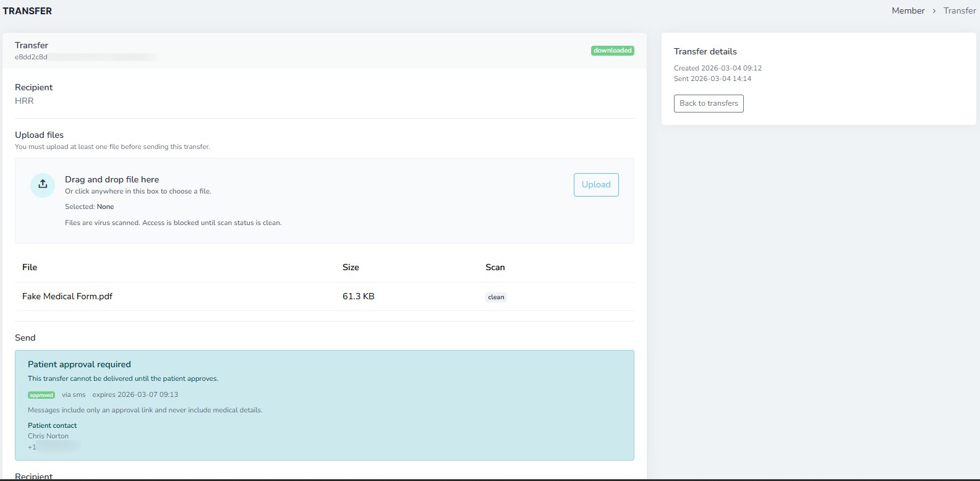
Task: Click the transfer ID e8dd2c8d text
Action: pyautogui.click(x=31, y=57)
